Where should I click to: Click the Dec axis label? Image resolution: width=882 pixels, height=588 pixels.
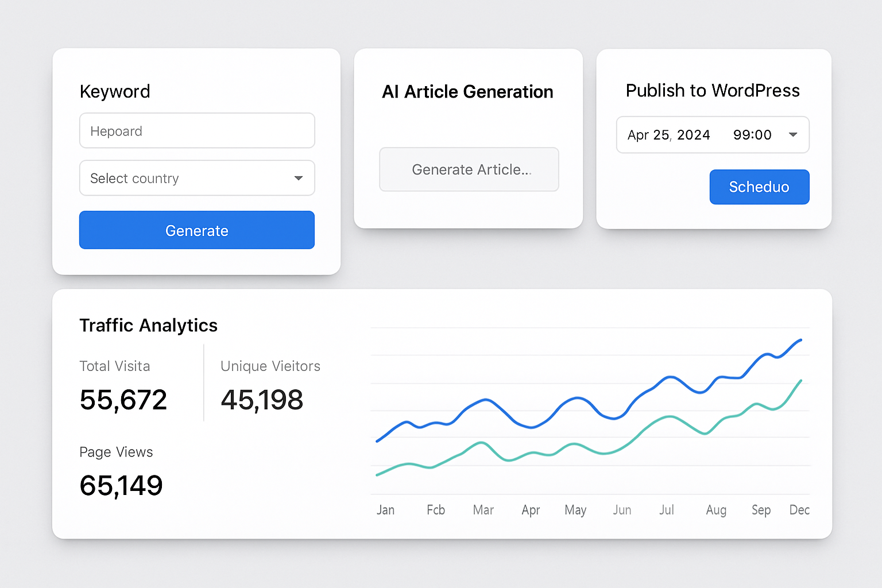[x=799, y=510]
